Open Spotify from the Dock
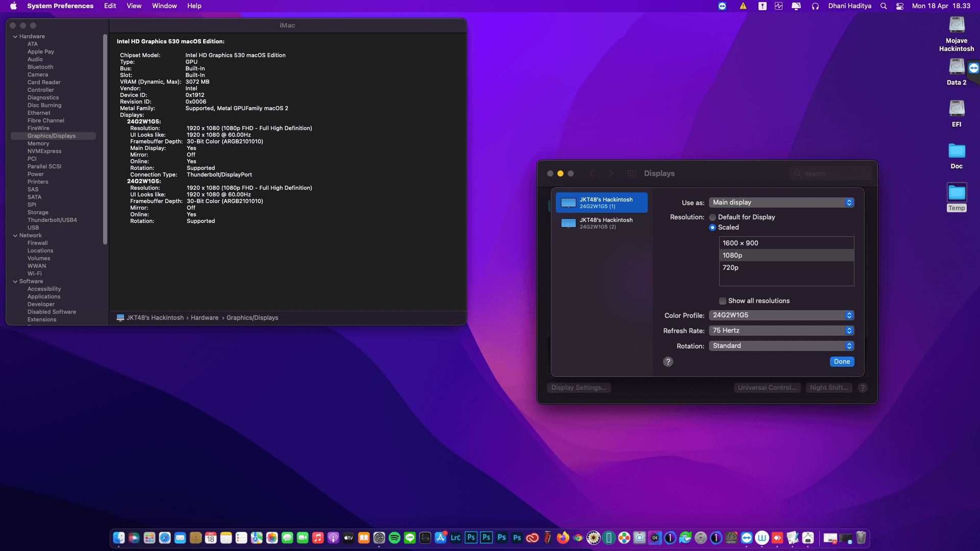The image size is (980, 551). (395, 538)
